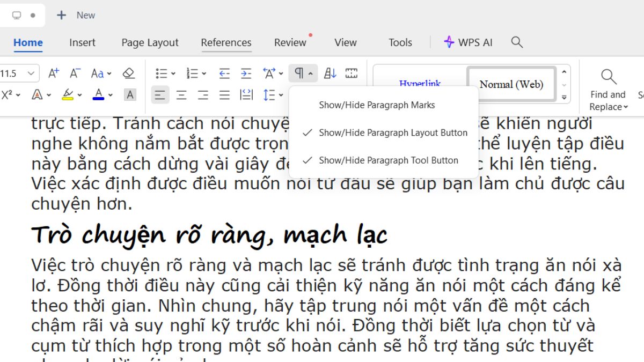Viewport: 644px width, 362px height.
Task: Click the Asian layout character scaling icon
Action: pos(269,73)
